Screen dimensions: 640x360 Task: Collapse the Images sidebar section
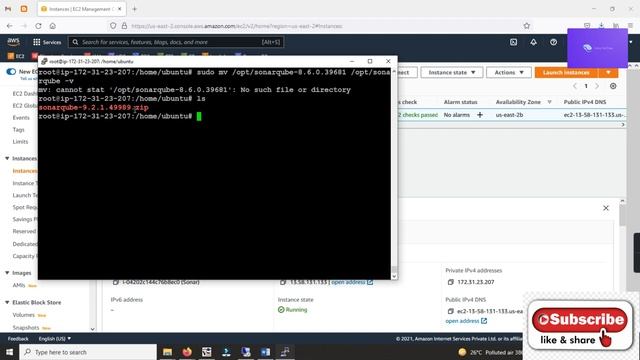point(7,272)
